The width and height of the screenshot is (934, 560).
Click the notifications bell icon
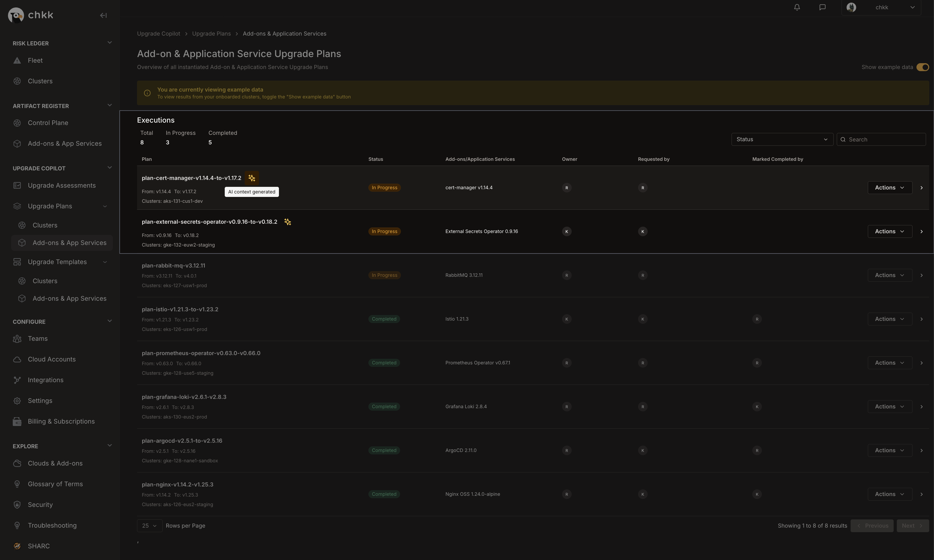[797, 7]
